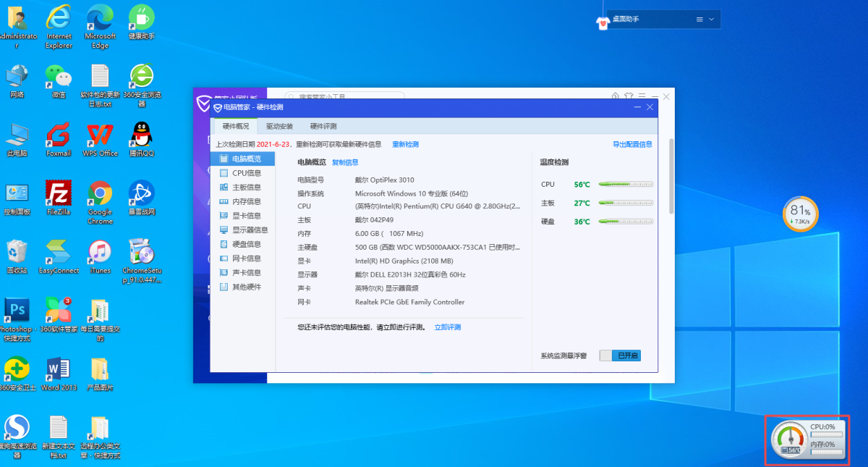The width and height of the screenshot is (868, 467).
Task: Click the shirt skin icon in the background 电脑管家 window
Action: 629,96
